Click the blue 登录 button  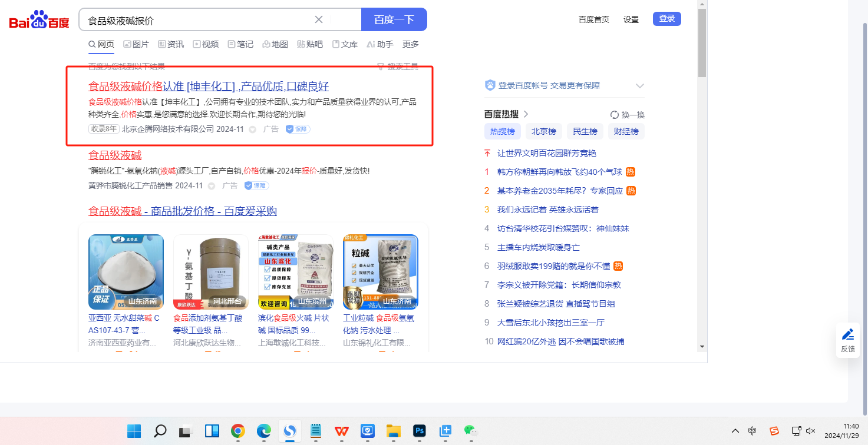coord(667,19)
